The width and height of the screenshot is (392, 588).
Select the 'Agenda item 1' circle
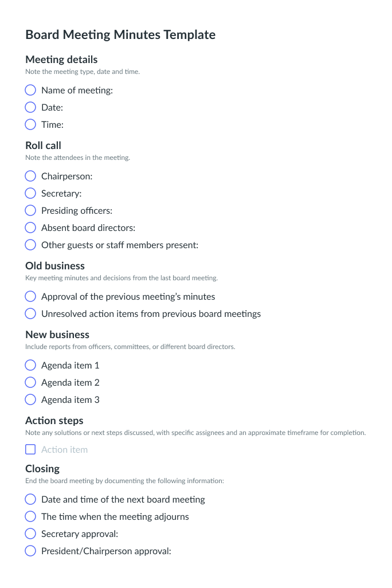pos(30,365)
